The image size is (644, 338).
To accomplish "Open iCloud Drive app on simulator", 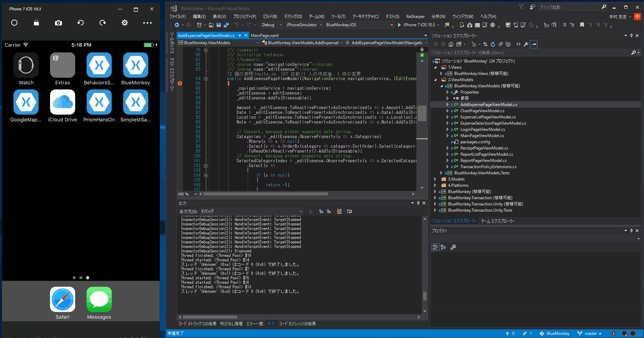I will tap(62, 102).
